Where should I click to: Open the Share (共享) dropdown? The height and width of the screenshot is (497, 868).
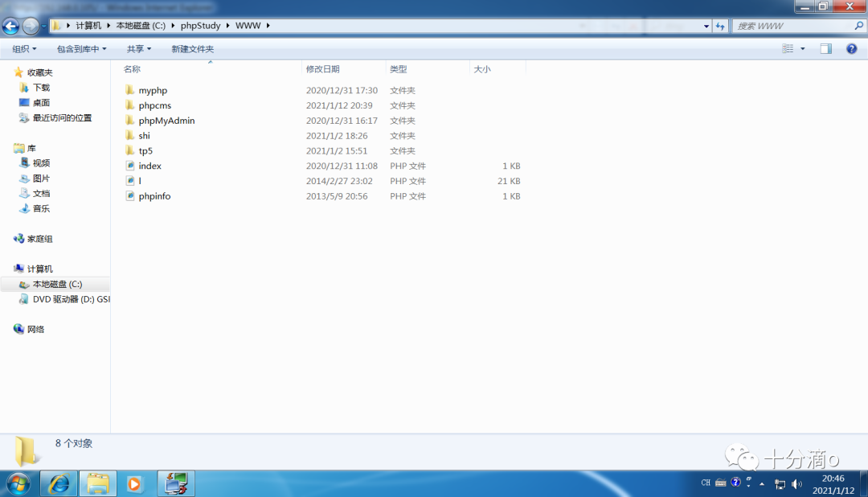click(138, 49)
